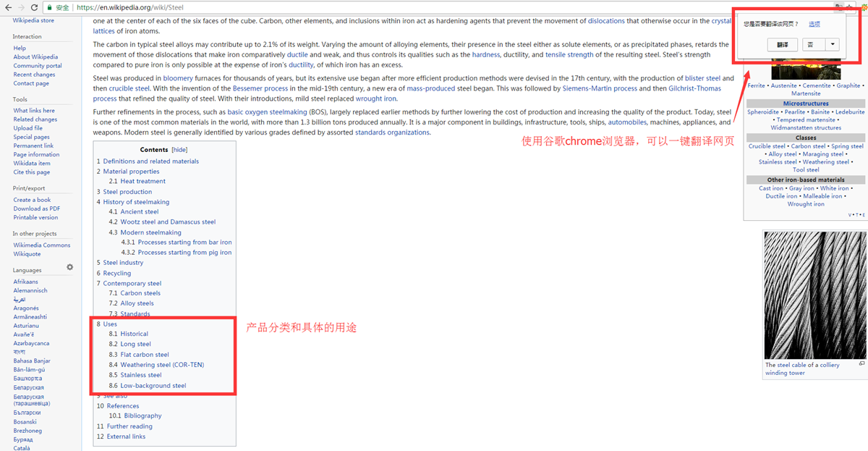Select Recent changes in the sidebar
The width and height of the screenshot is (868, 451).
pos(34,75)
